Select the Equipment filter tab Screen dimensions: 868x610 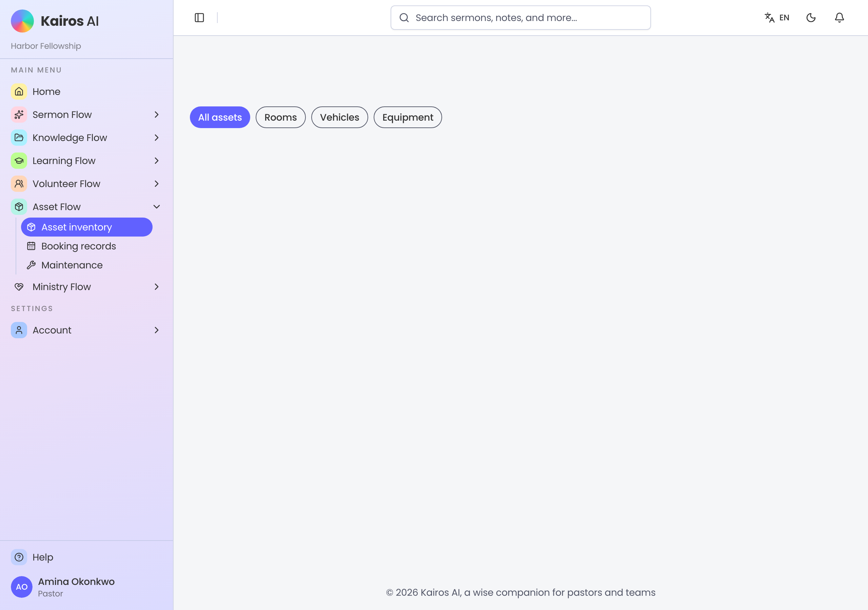[x=408, y=117]
